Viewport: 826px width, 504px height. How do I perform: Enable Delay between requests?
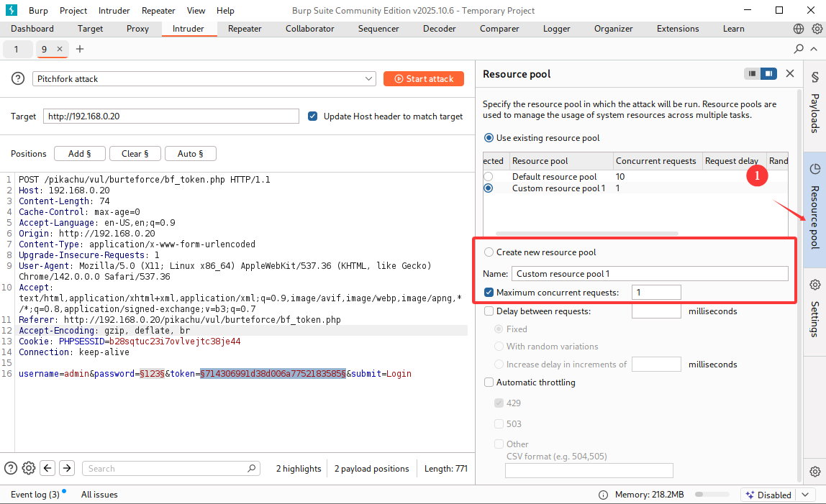tap(489, 311)
